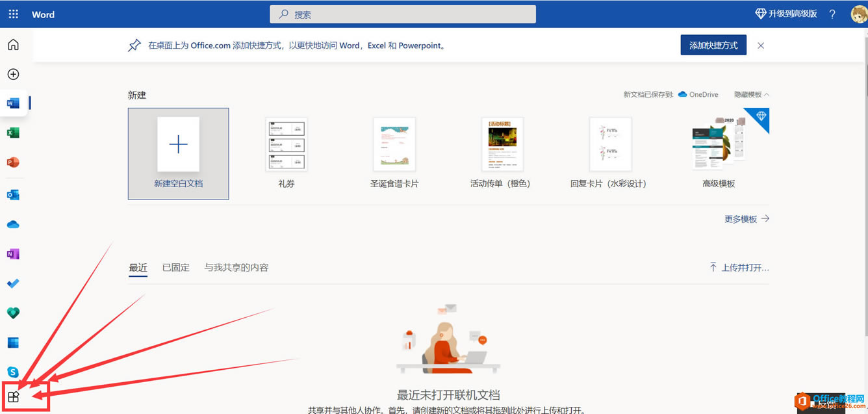Viewport: 868px width, 414px height.
Task: Create a new blank document 新建空白文档
Action: [179, 153]
